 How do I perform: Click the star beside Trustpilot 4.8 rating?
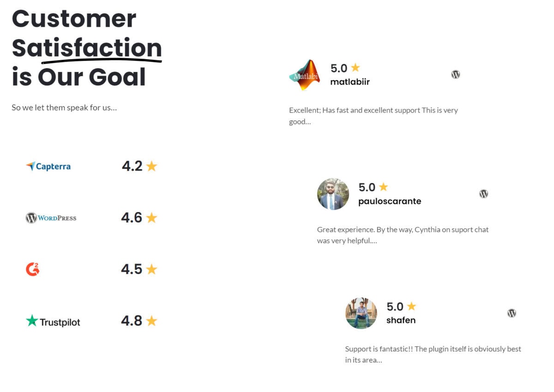[151, 321]
